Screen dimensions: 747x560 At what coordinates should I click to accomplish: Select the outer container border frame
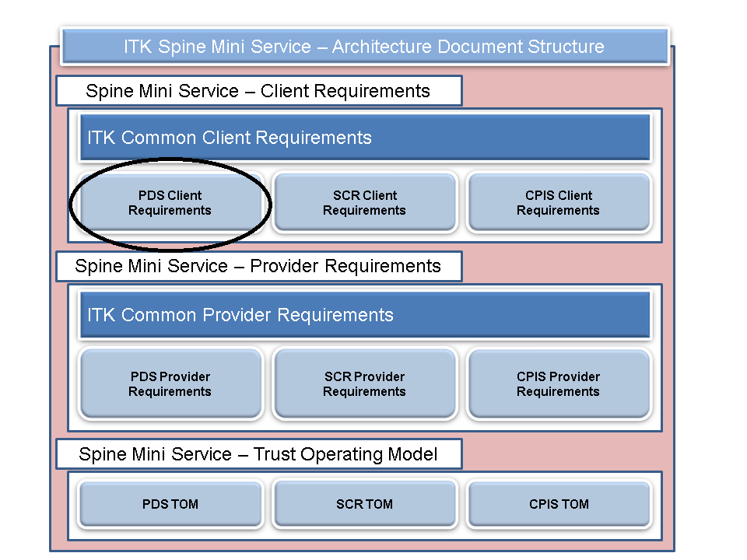[x=51, y=311]
